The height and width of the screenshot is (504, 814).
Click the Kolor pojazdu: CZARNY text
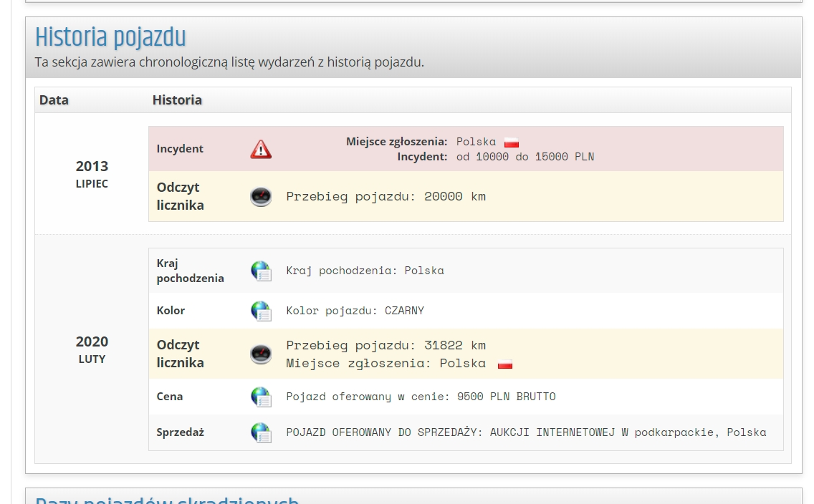pyautogui.click(x=355, y=311)
